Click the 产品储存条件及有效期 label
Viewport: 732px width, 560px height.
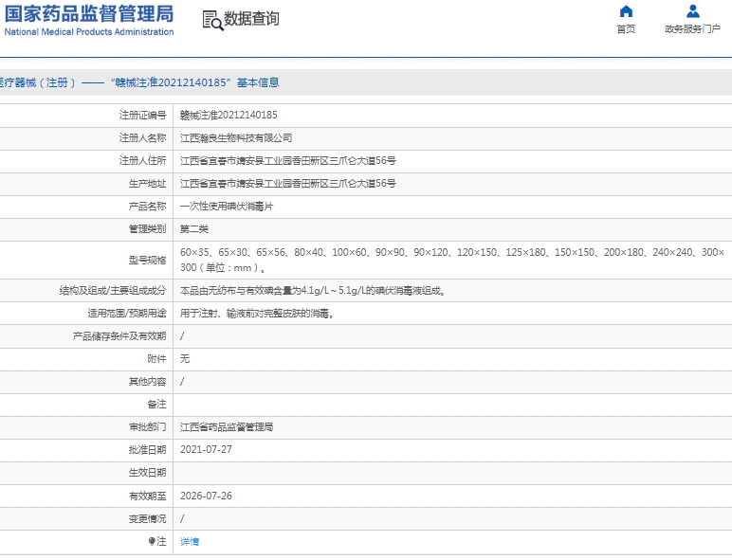(x=119, y=336)
